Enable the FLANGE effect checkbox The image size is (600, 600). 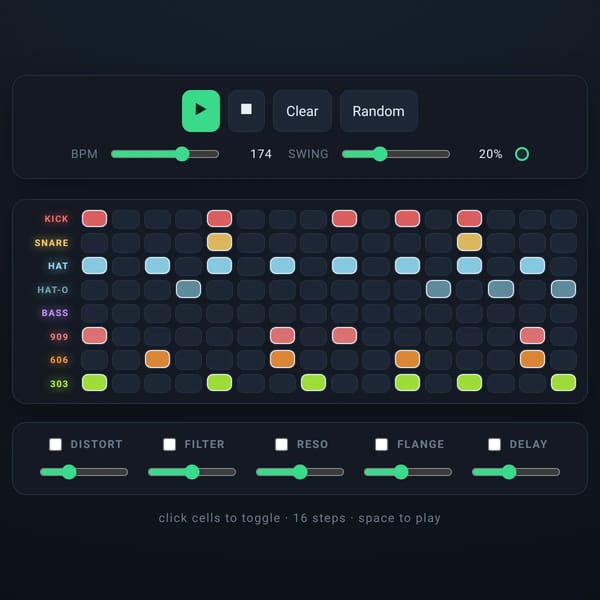coord(382,444)
